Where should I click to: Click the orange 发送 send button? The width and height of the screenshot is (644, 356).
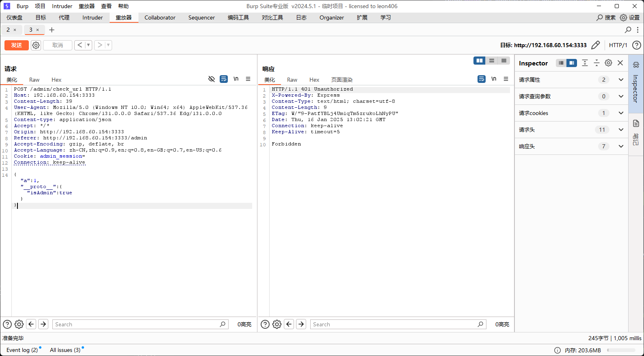point(17,45)
